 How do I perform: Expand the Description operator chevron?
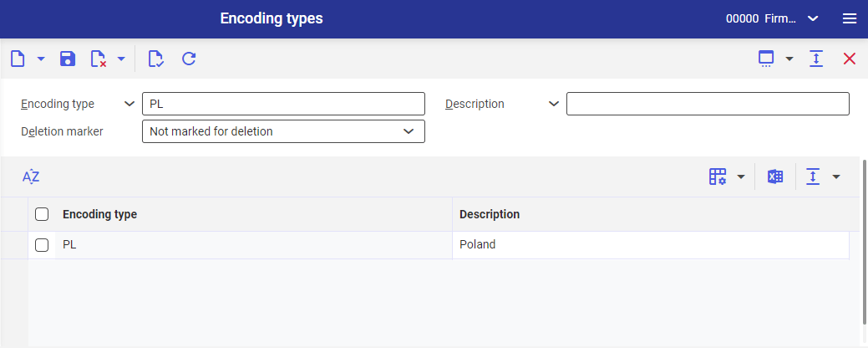tap(553, 104)
